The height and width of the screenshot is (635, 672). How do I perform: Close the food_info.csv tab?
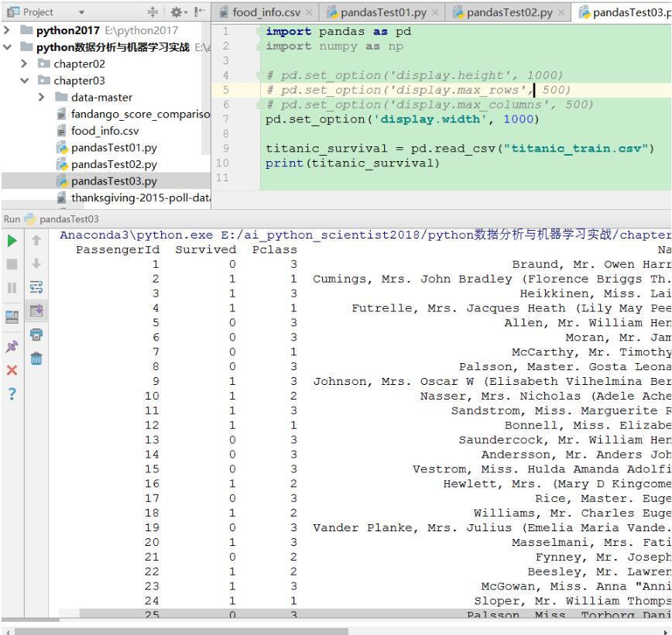(309, 13)
